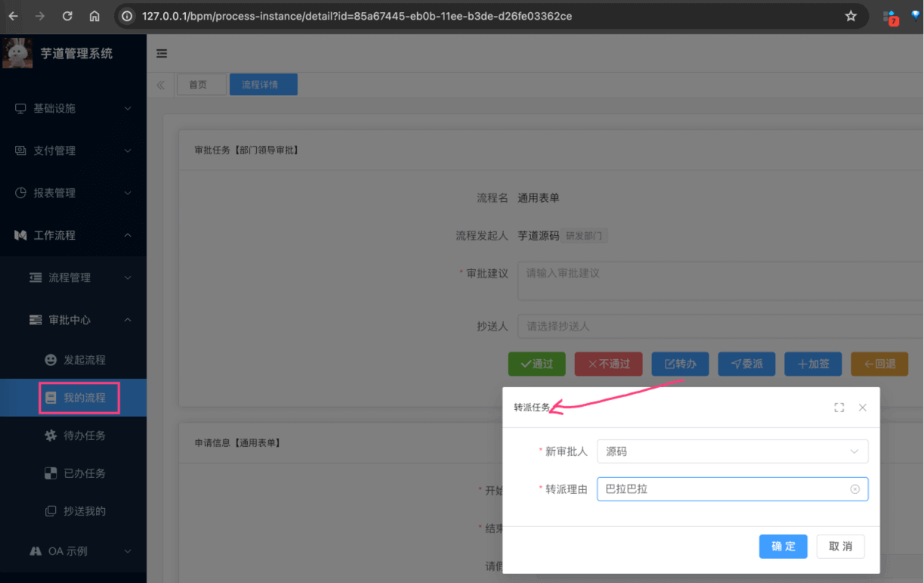The width and height of the screenshot is (924, 583).
Task: Click the browser home icon
Action: pyautogui.click(x=94, y=16)
